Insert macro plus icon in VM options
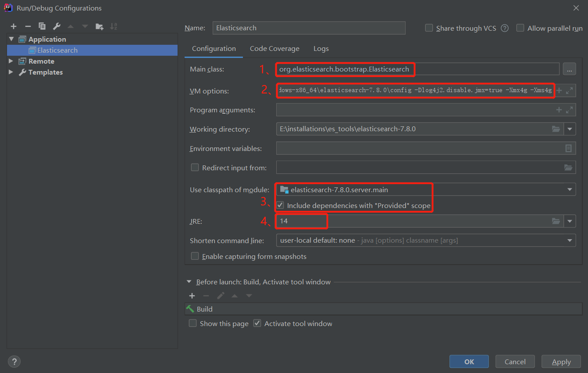The height and width of the screenshot is (373, 588). 559,90
